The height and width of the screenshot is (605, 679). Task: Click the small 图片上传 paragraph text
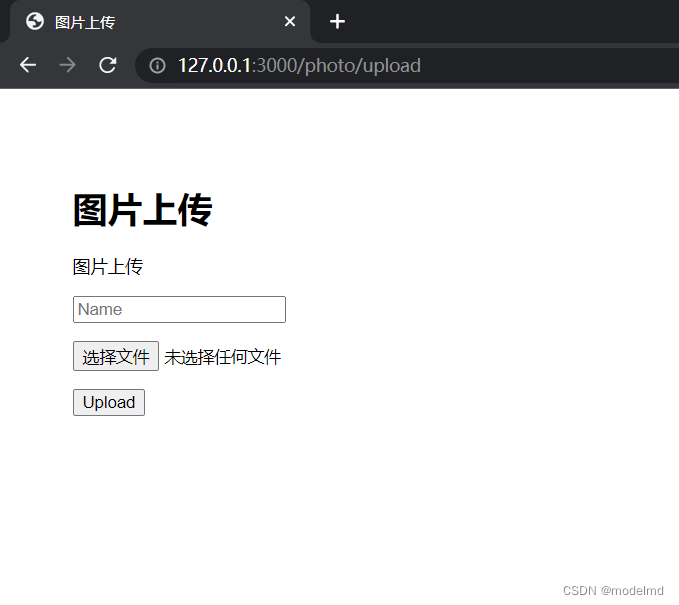click(108, 267)
